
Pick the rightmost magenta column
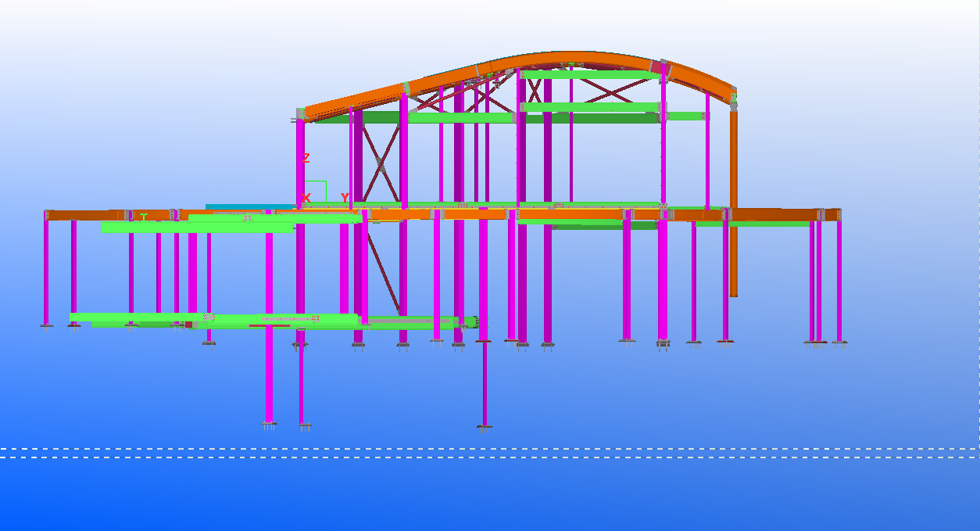pyautogui.click(x=839, y=278)
